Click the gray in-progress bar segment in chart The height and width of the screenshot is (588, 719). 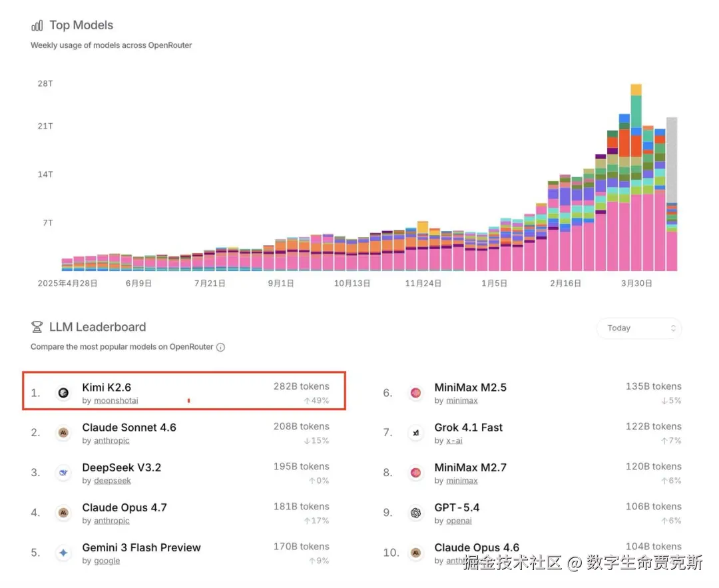coord(671,160)
